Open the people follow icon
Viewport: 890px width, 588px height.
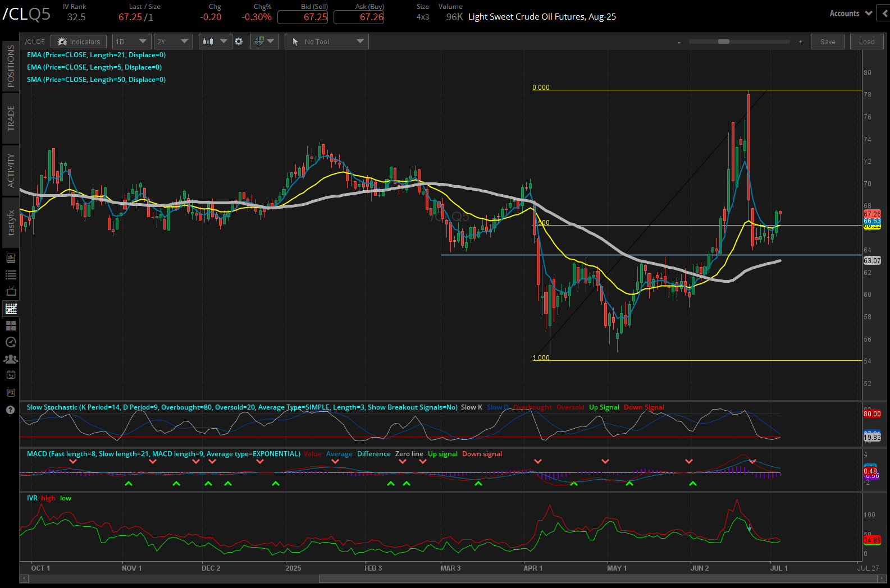[x=11, y=359]
